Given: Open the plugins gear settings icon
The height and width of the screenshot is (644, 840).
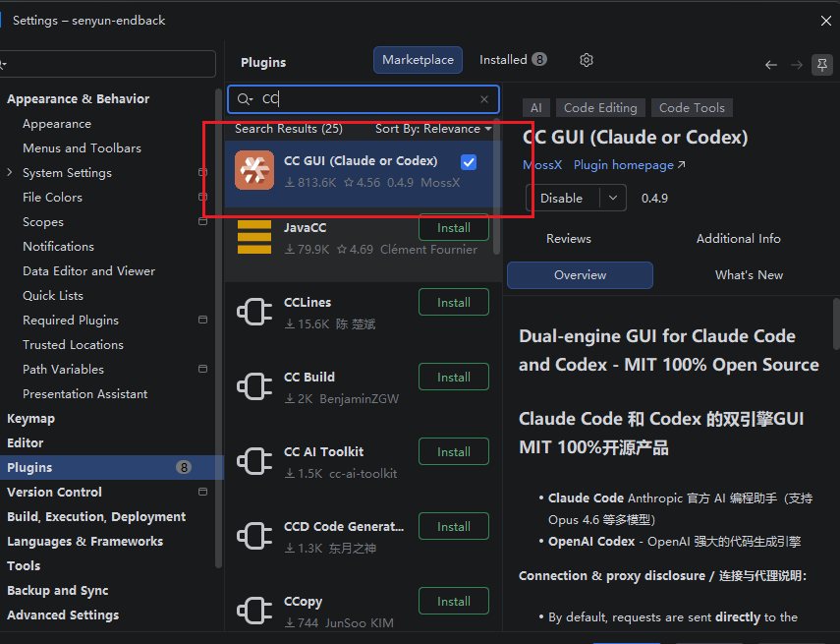Looking at the screenshot, I should pos(587,60).
